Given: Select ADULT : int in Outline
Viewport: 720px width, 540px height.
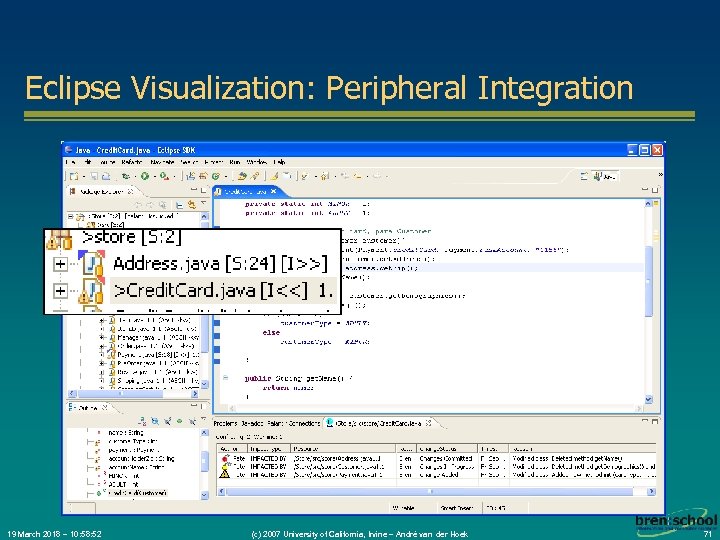Looking at the screenshot, I should click(123, 484).
